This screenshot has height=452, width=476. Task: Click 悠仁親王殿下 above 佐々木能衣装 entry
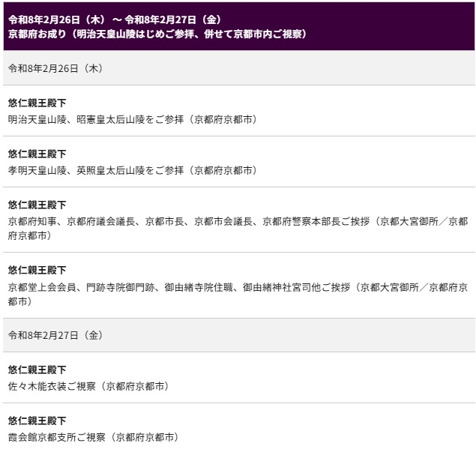[x=37, y=370]
